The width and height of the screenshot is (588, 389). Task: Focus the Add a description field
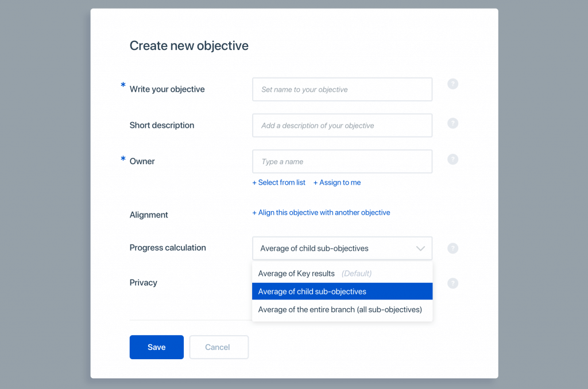tap(342, 125)
